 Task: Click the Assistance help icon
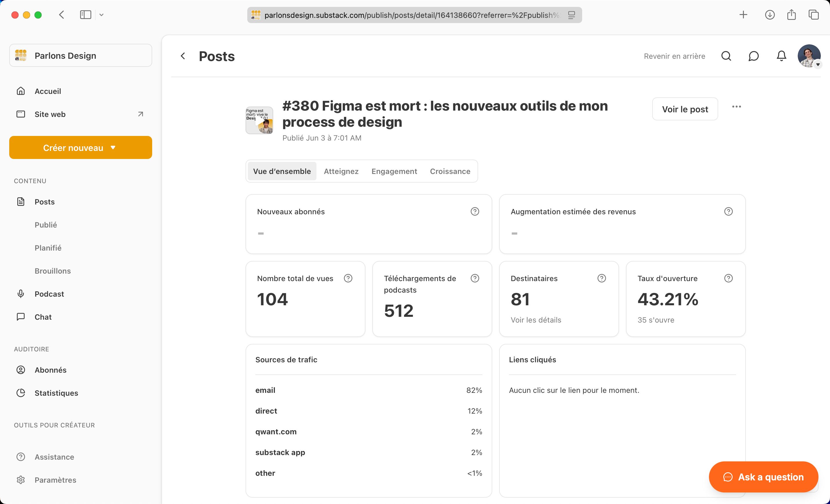click(x=21, y=457)
